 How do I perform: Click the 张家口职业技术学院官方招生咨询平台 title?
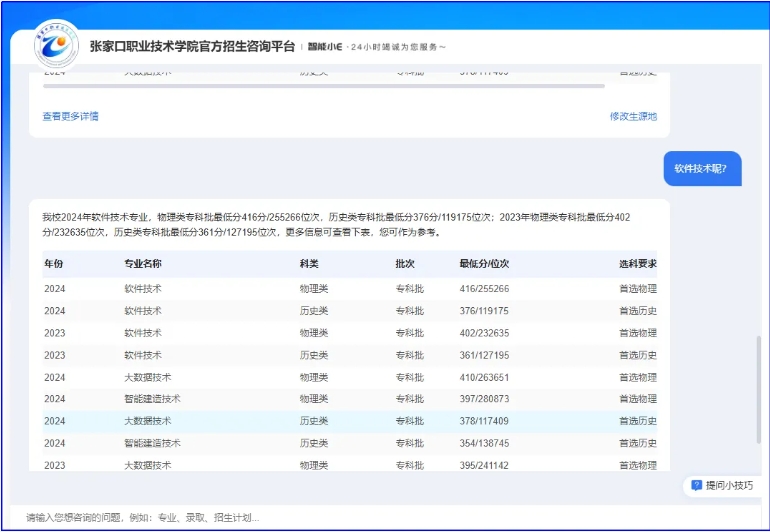point(192,46)
